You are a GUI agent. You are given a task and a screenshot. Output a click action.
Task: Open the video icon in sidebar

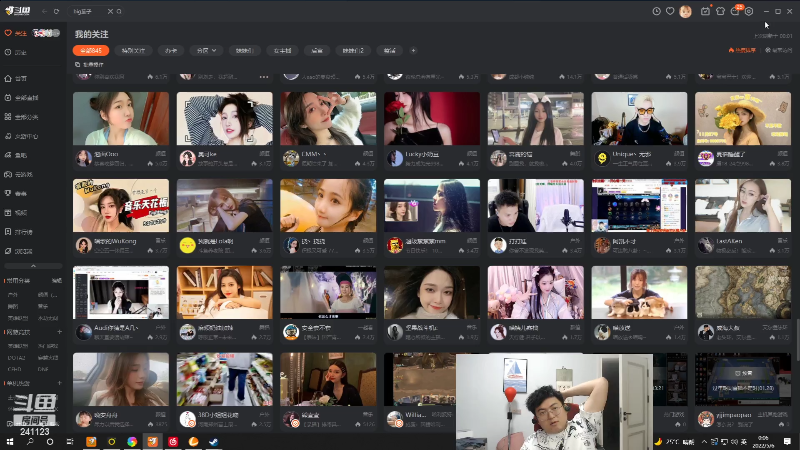pos(8,213)
